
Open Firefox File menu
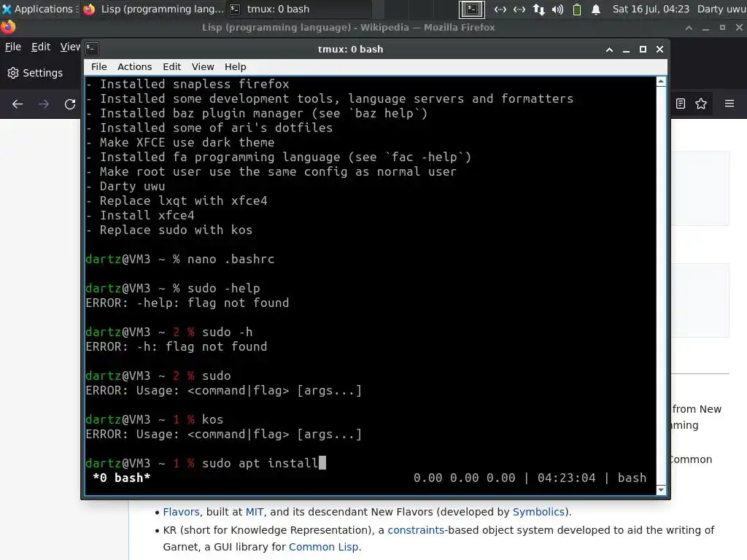[x=13, y=47]
